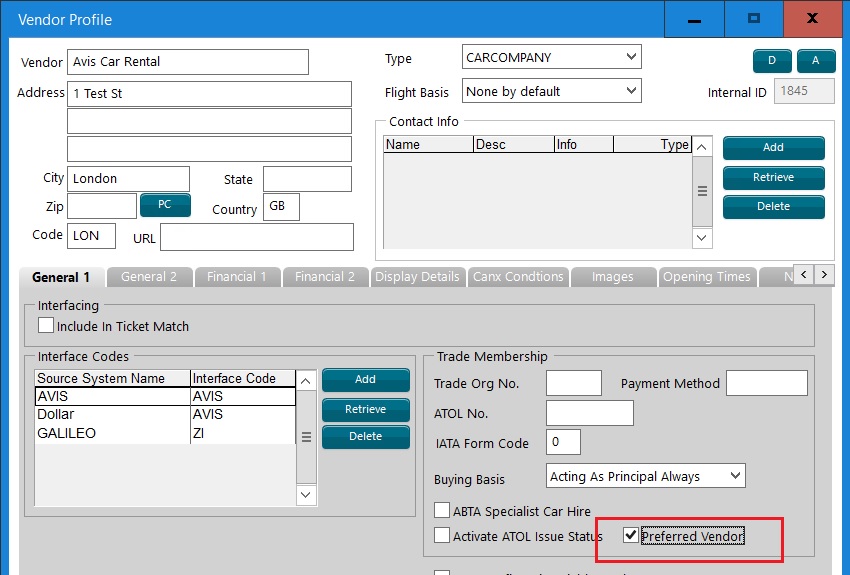
Task: Add a new Interface Code
Action: [365, 380]
